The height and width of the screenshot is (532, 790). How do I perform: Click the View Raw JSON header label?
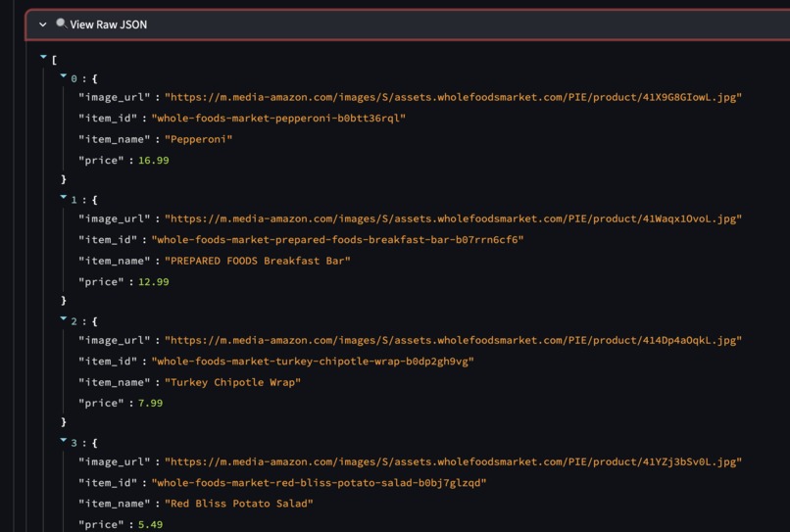[109, 24]
